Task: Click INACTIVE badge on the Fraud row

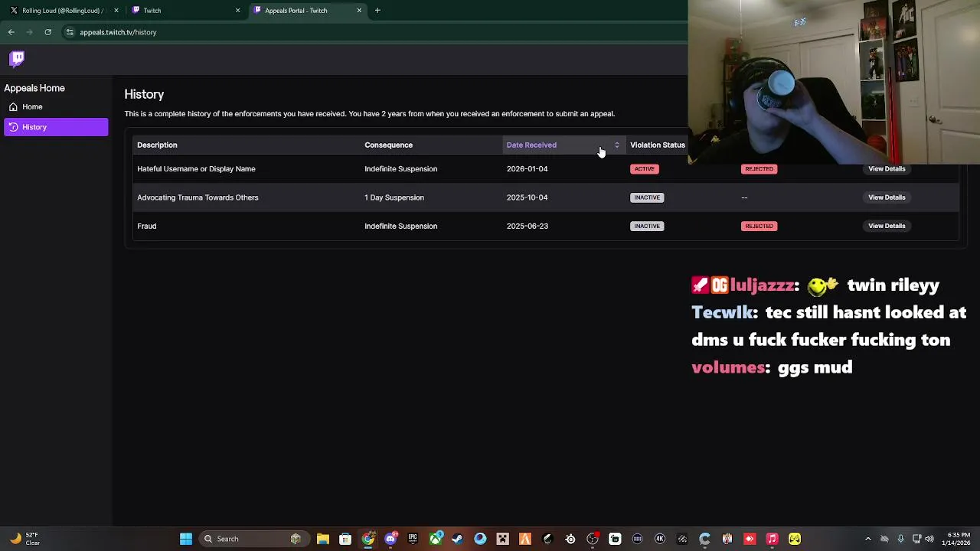Action: 647,226
